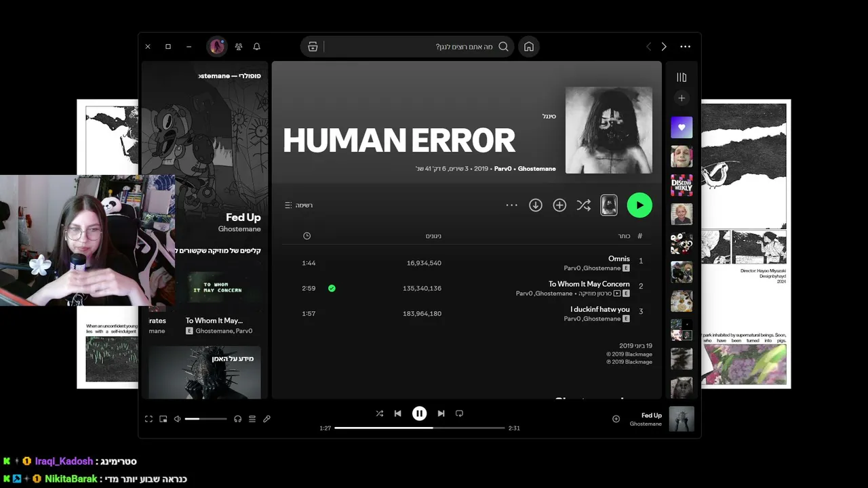
Task: Toggle shuffle in the bottom player bar
Action: 379,413
